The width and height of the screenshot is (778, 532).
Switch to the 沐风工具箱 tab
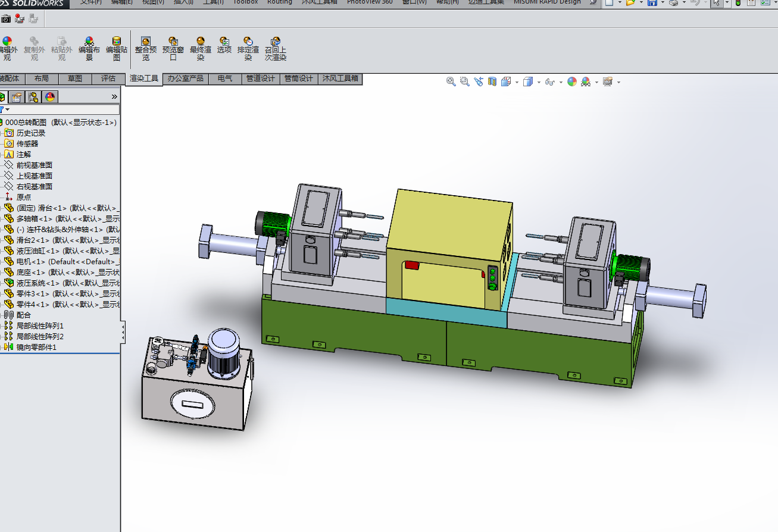click(340, 79)
